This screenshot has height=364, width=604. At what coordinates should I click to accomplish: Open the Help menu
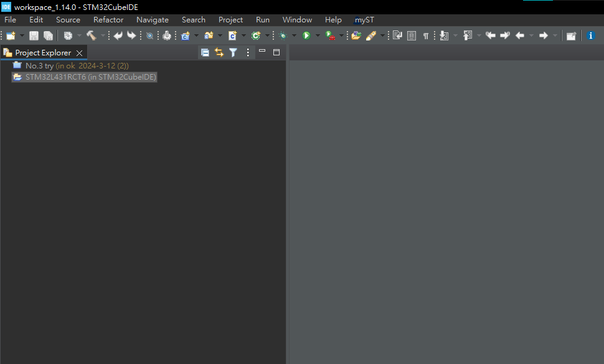coord(333,20)
